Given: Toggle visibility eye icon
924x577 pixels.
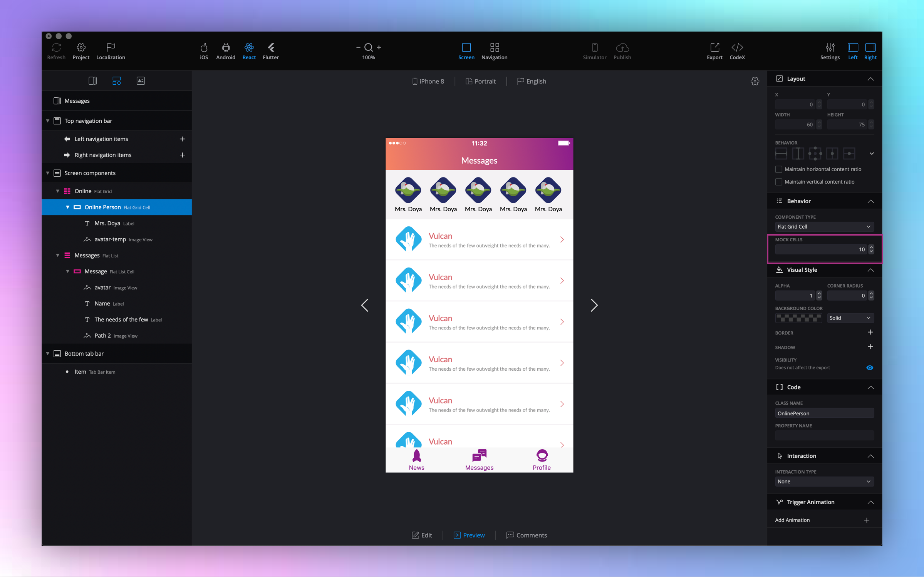Looking at the screenshot, I should (869, 368).
